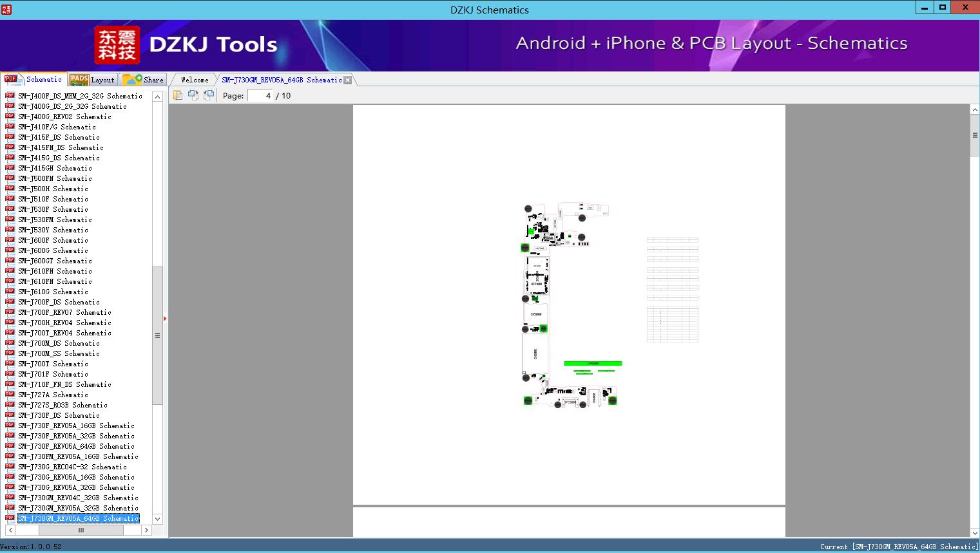The width and height of the screenshot is (980, 553).
Task: Select SM-J730F_REV05A_64GB Schematic
Action: click(76, 446)
